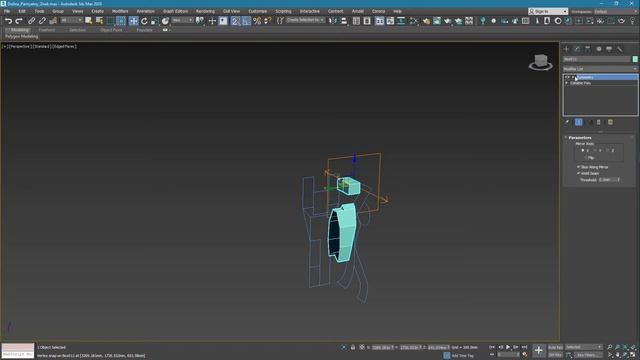
Task: Open Edit Named Selection Sets icon
Action: pyautogui.click(x=280, y=21)
